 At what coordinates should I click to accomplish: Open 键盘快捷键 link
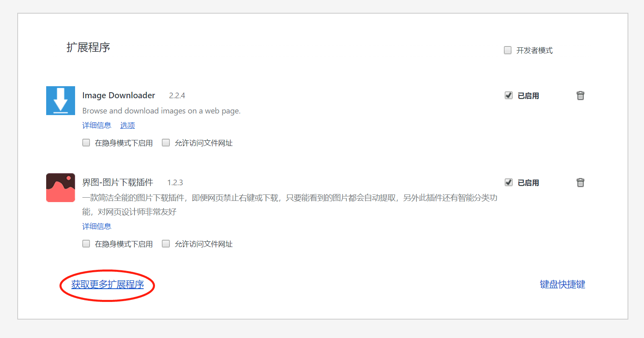[x=562, y=285]
